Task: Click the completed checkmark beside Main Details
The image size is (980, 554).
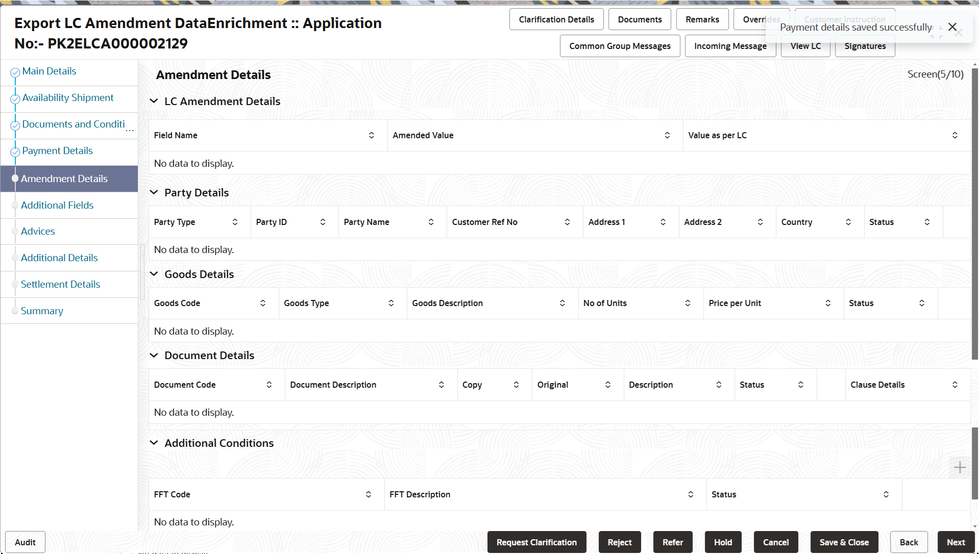Action: pyautogui.click(x=15, y=71)
